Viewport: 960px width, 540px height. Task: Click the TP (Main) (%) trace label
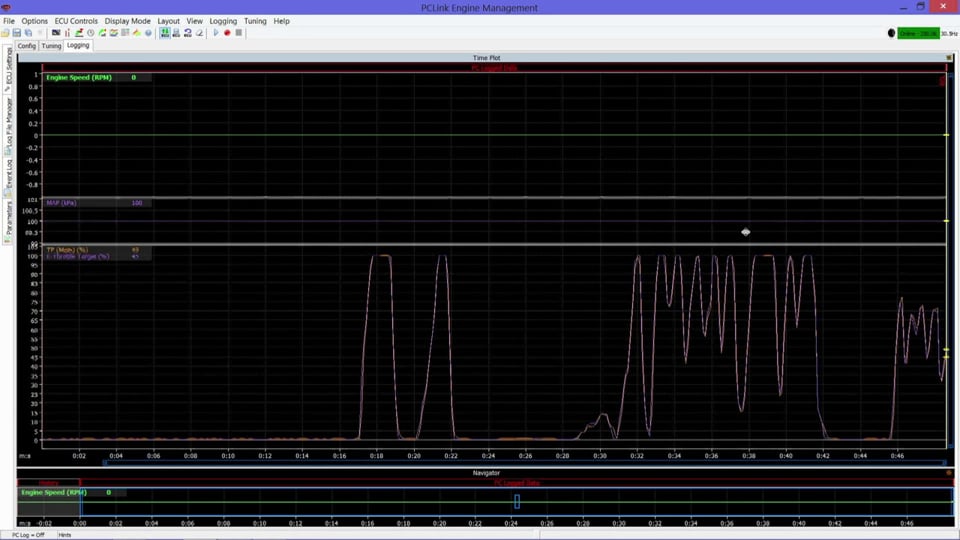click(x=67, y=250)
